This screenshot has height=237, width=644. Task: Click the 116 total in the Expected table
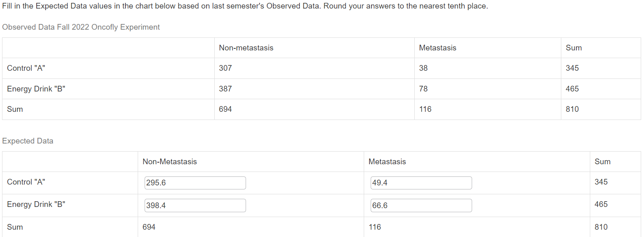[x=375, y=227]
